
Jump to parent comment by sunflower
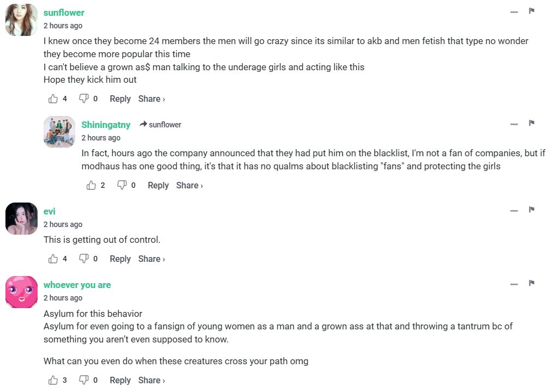pos(161,125)
